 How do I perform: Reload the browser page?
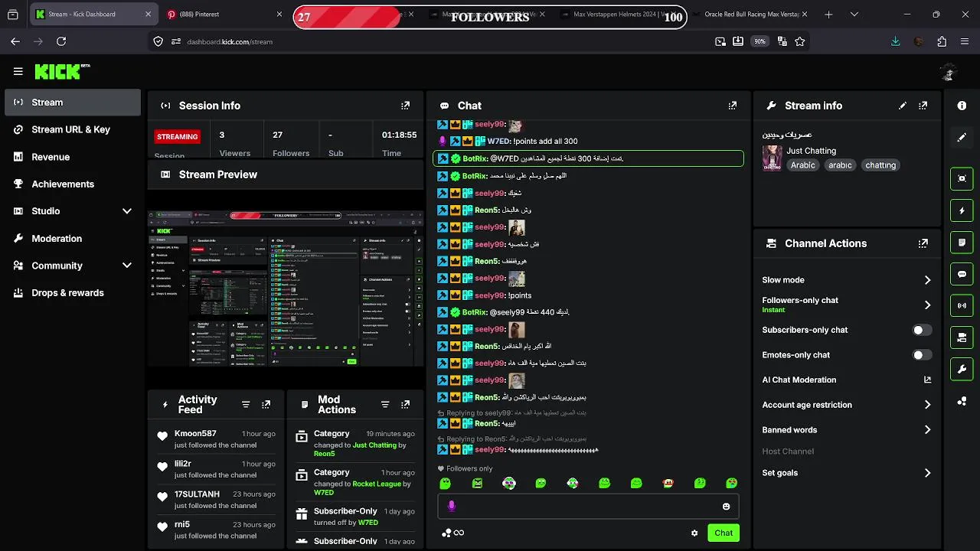tap(61, 41)
